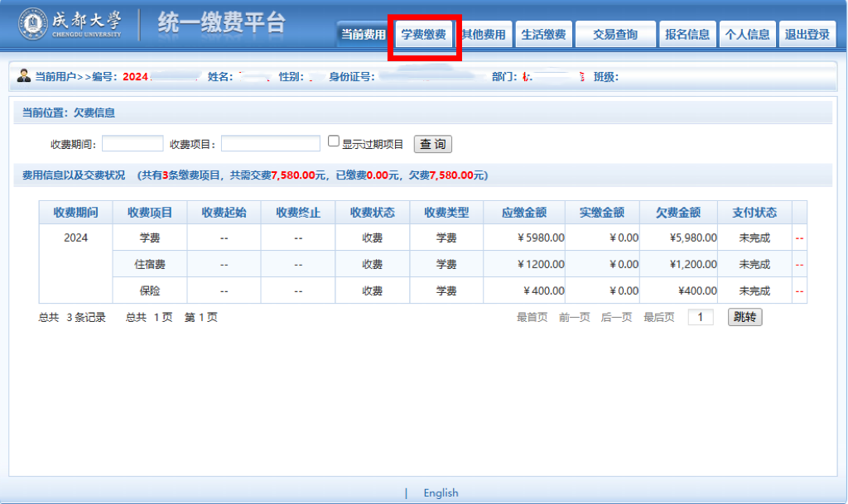Click the 支付状态 column header
The image size is (848, 504).
754,213
